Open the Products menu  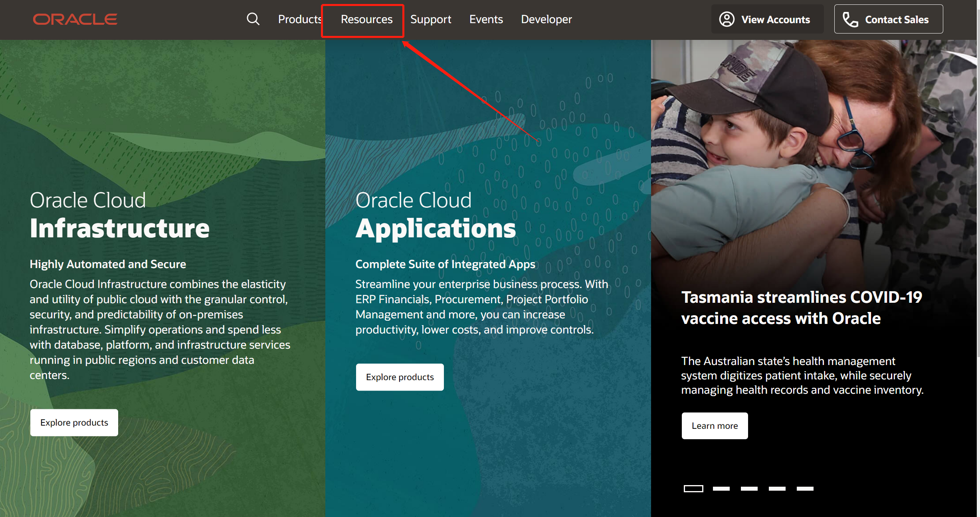tap(299, 19)
